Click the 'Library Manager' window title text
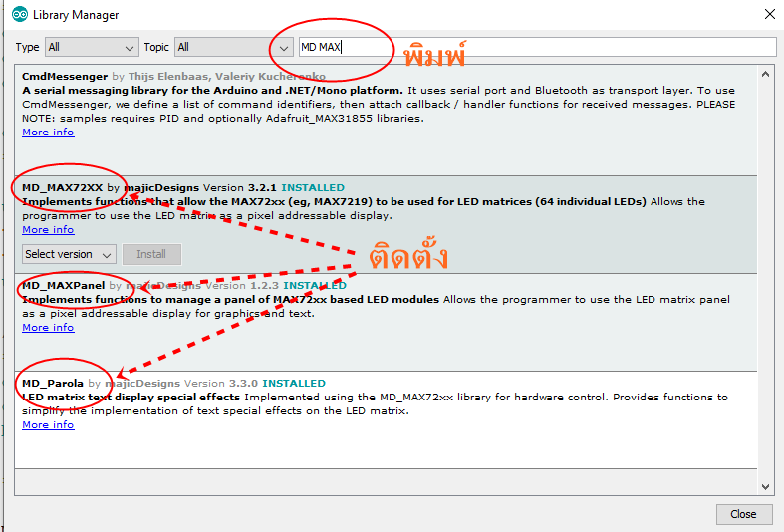This screenshot has width=784, height=532. (76, 15)
